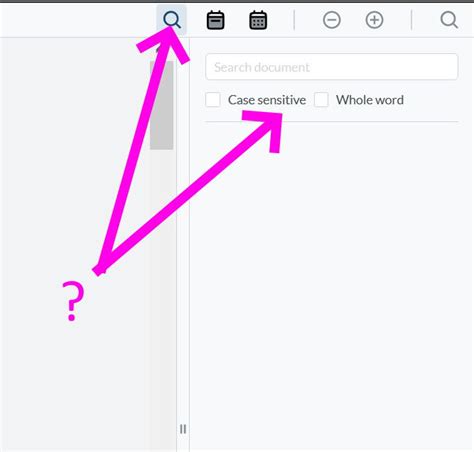Click the single-day calendar icon
The width and height of the screenshot is (474, 452).
(215, 20)
